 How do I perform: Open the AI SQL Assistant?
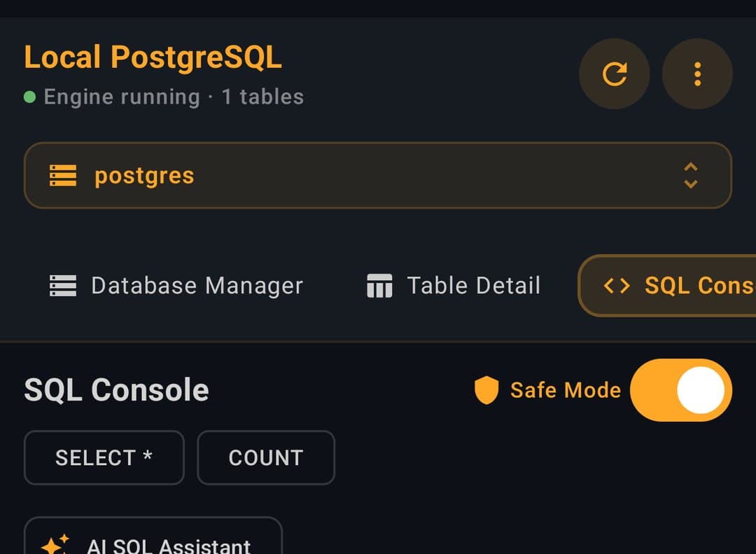(x=153, y=536)
